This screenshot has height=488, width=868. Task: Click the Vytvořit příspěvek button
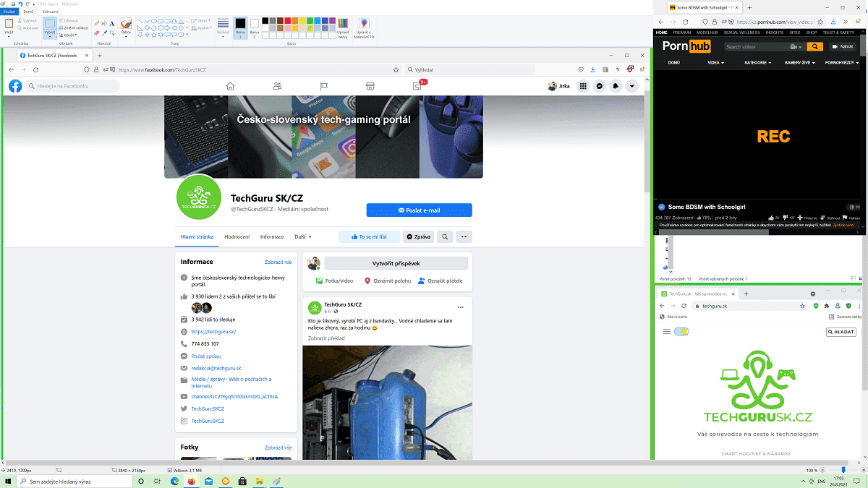pos(396,263)
